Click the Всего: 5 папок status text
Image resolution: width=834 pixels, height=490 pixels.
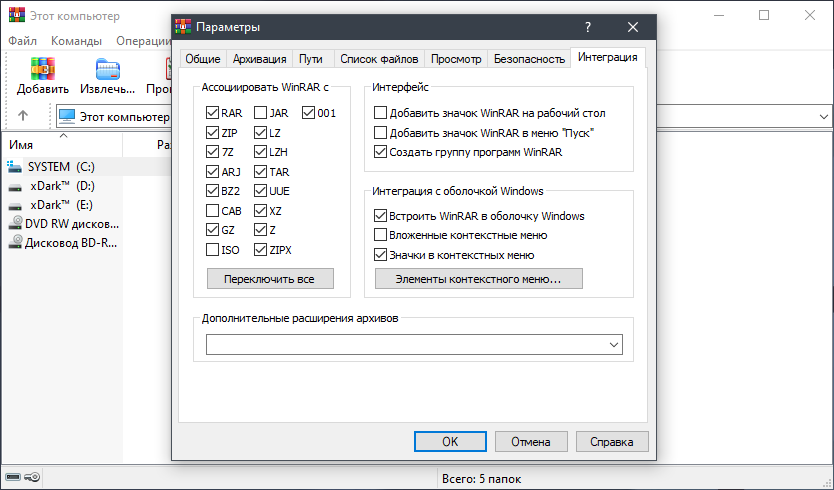click(x=481, y=479)
